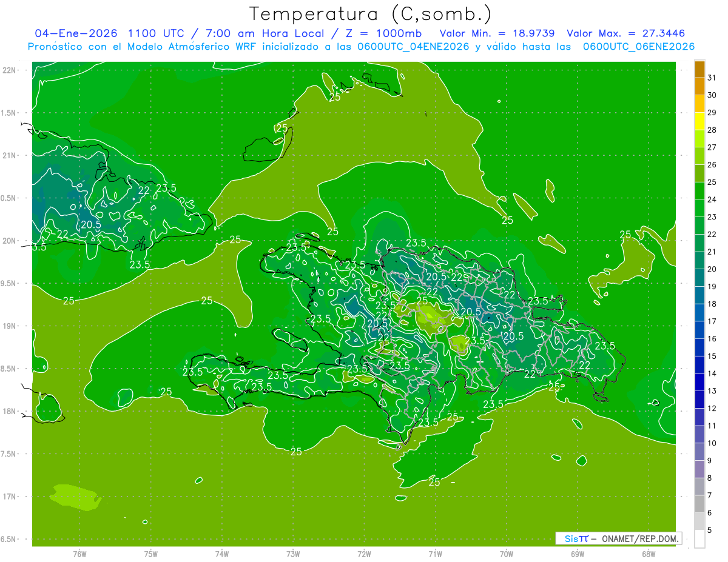This screenshot has width=728, height=562.
Task: Click the '17N' latitude axis label
Action: click(x=9, y=497)
